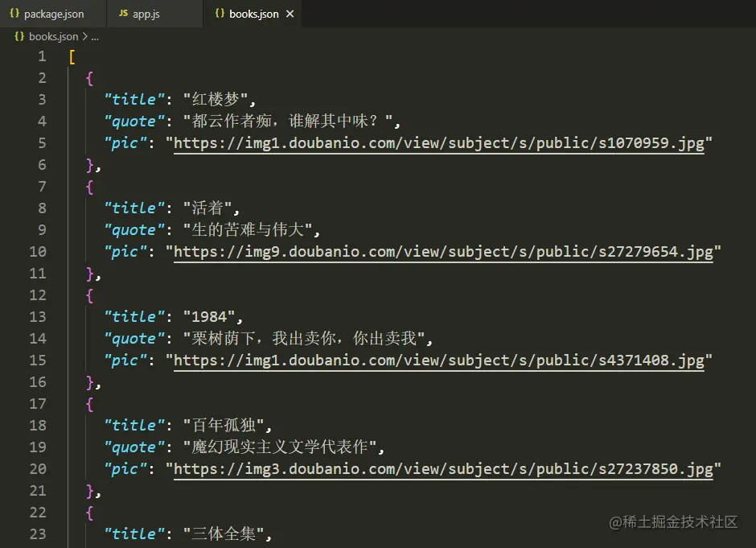Click the JSON file icon on package.json tab
The image size is (756, 548).
[14, 14]
